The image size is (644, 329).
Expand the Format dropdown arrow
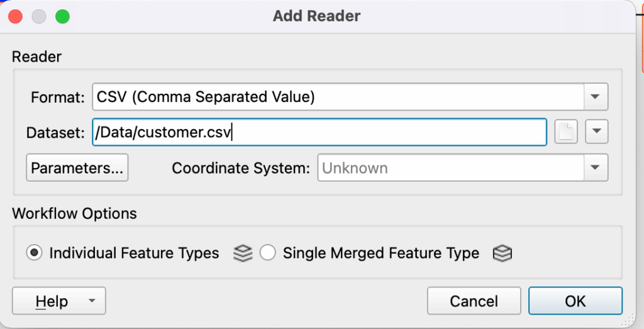coord(596,98)
